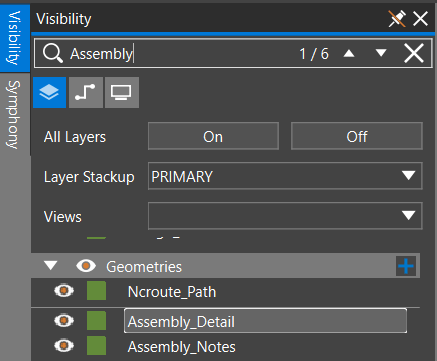Select the Layers view icon
The width and height of the screenshot is (437, 361).
click(49, 92)
